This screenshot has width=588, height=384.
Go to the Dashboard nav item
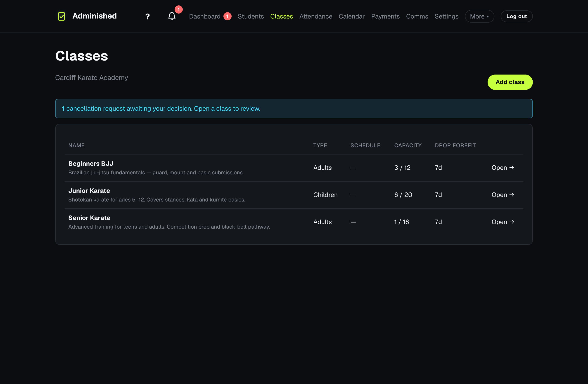pos(205,16)
